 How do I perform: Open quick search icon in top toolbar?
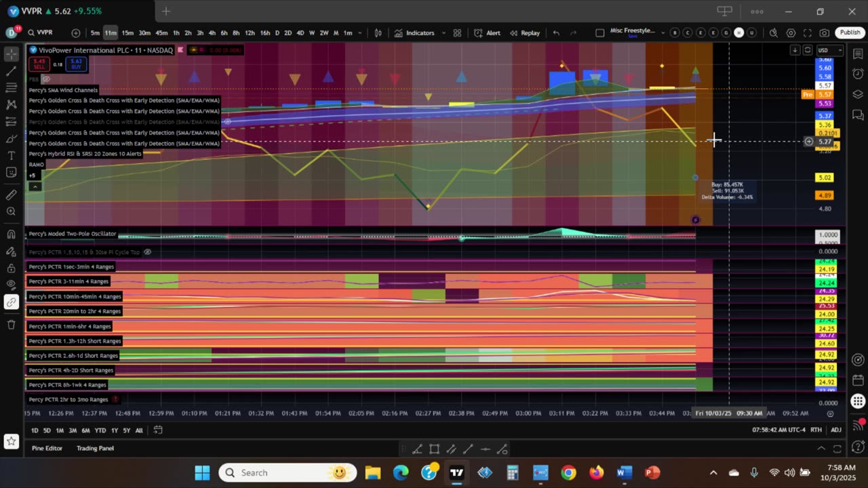pyautogui.click(x=773, y=33)
